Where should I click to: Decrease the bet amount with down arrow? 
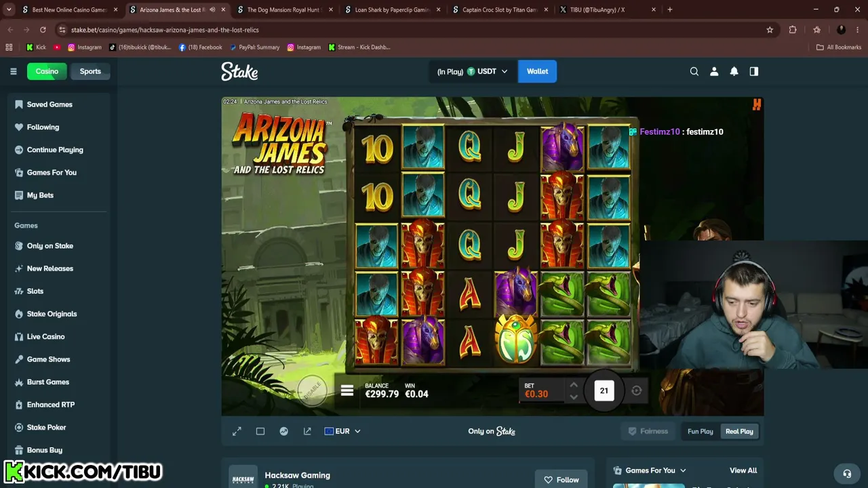573,397
